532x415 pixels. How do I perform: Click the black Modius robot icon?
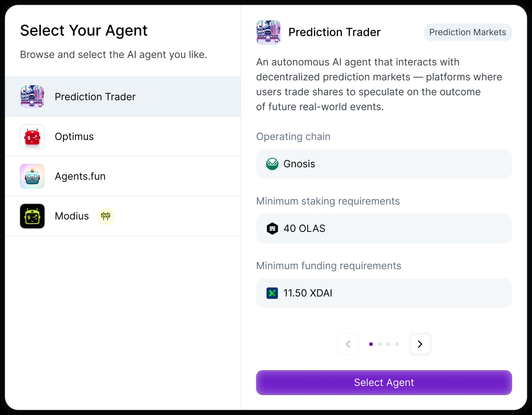[x=32, y=216]
